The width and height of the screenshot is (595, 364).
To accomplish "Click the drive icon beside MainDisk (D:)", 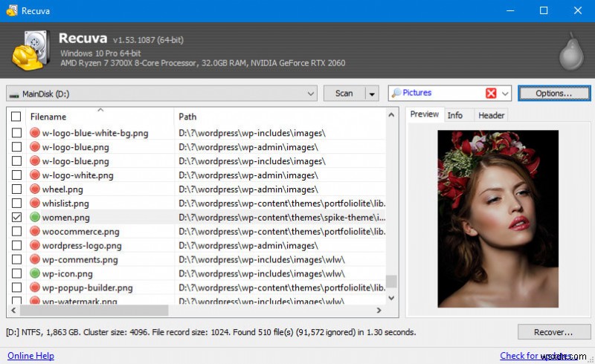I will (14, 95).
